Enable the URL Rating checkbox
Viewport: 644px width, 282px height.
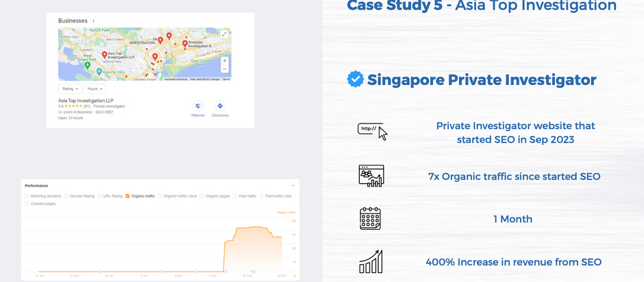point(100,196)
